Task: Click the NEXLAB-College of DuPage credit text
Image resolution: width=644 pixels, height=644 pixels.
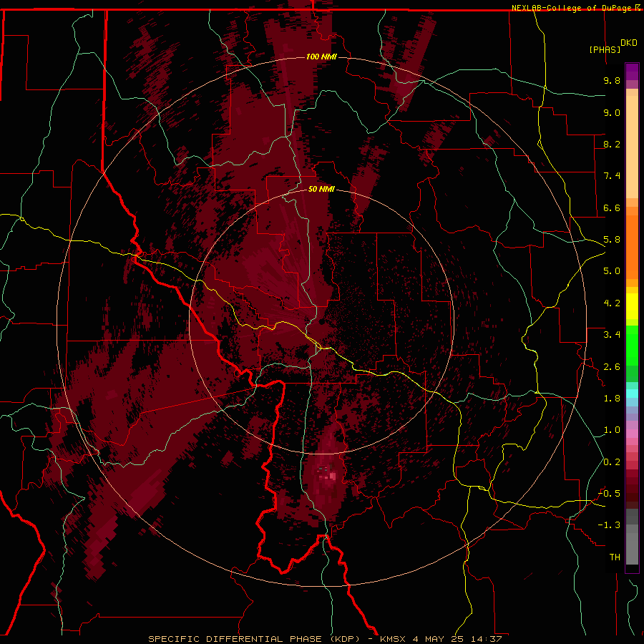Action: (571, 8)
